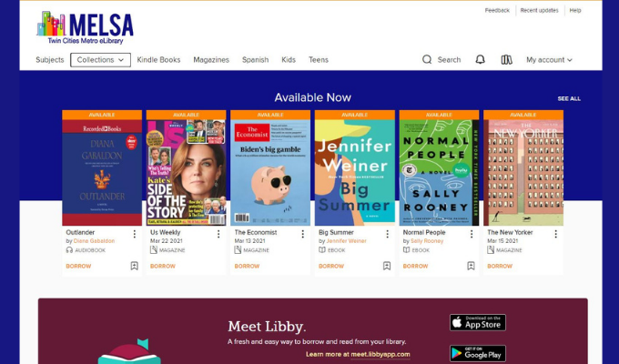Open the three-dot menu for The Economist
Image resolution: width=619 pixels, height=364 pixels.
click(x=303, y=234)
